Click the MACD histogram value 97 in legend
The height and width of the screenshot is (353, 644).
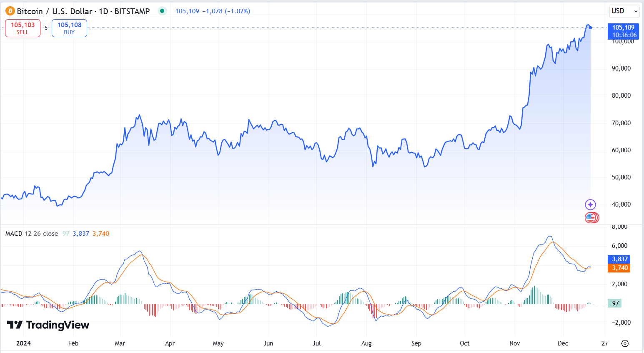[66, 234]
